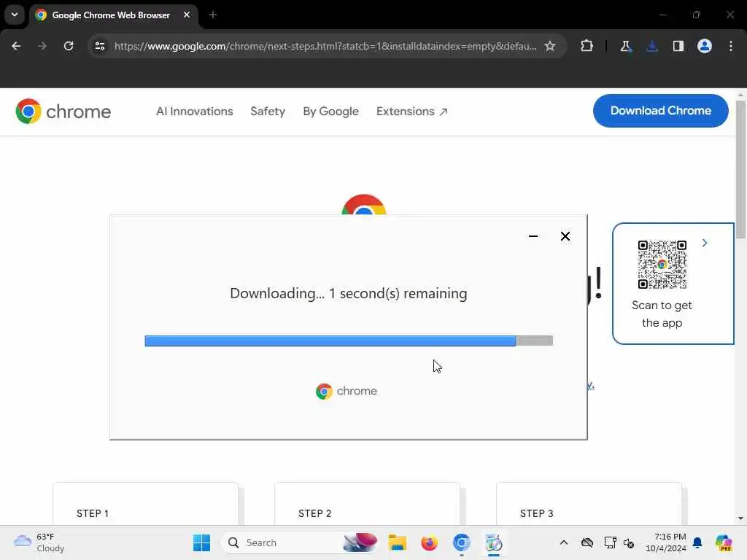Open the weather widget showing 63°F Cloudy
The image size is (747, 560).
click(x=39, y=542)
